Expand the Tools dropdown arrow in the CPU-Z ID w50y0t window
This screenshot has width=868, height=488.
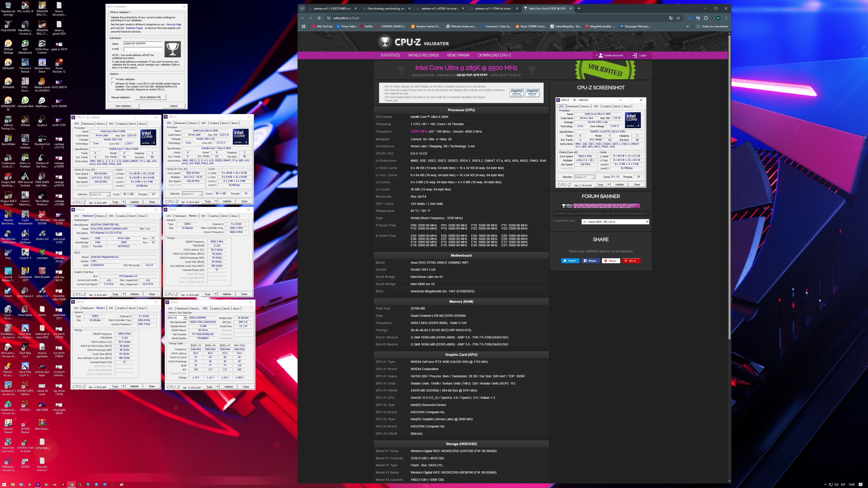click(x=124, y=202)
